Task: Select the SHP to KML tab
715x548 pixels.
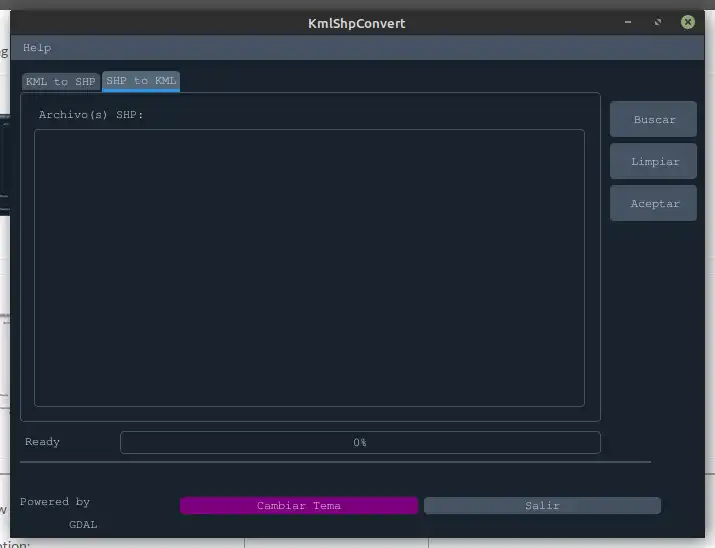Action: coord(141,81)
